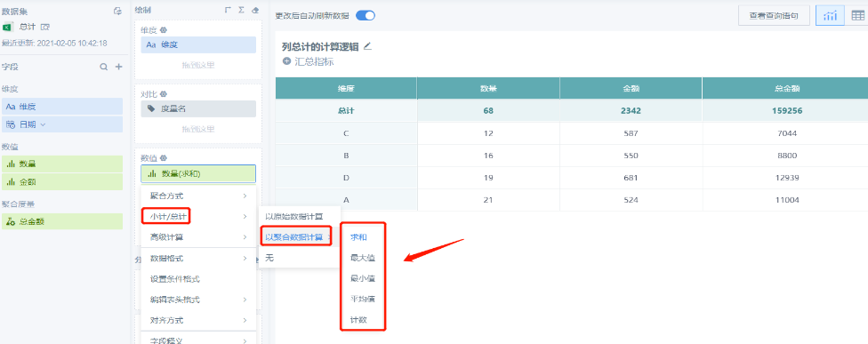Click 拖到这里 placeholder in 维度 zone
The height and width of the screenshot is (344, 868).
pos(198,65)
